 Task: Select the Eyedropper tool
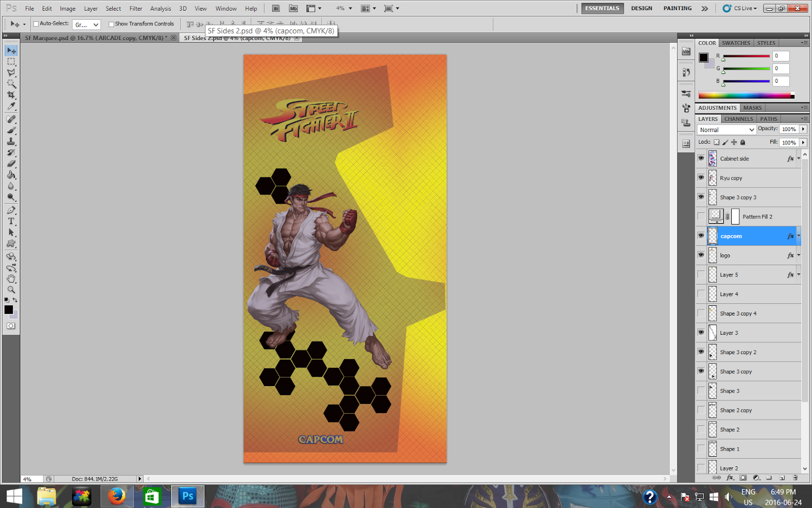click(x=11, y=107)
